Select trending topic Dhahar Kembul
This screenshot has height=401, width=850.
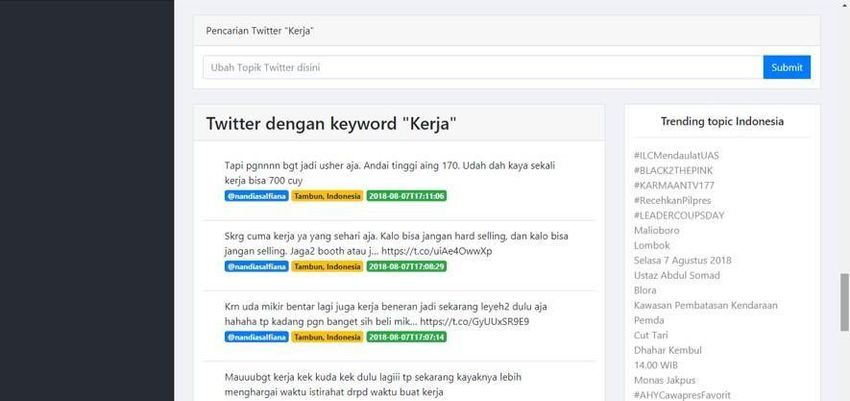667,350
